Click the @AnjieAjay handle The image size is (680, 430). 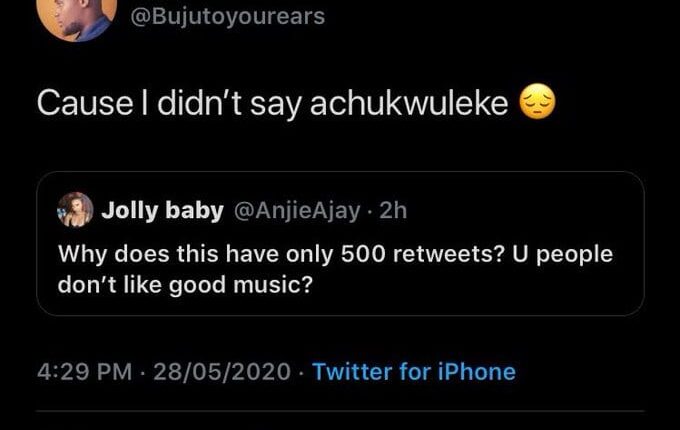[x=298, y=210]
